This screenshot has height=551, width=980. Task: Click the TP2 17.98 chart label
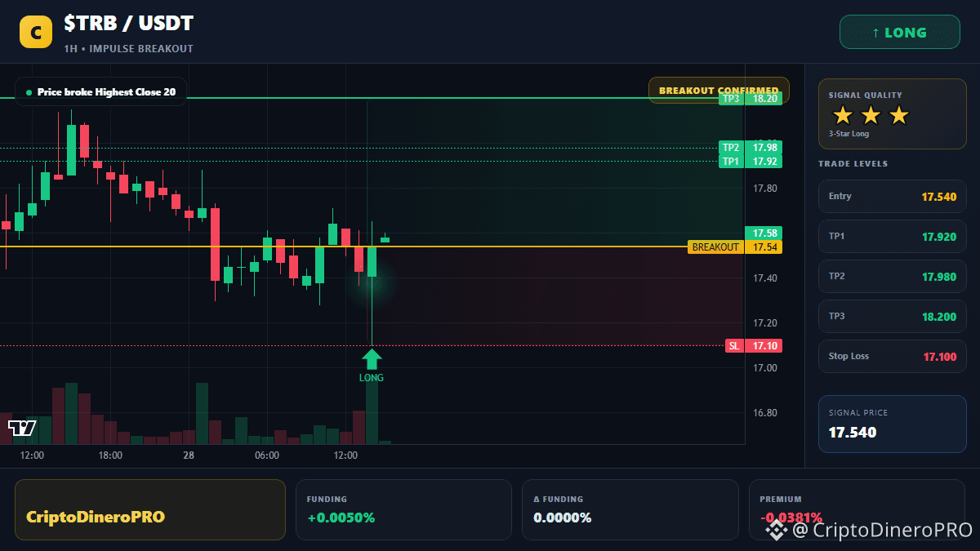pyautogui.click(x=751, y=148)
